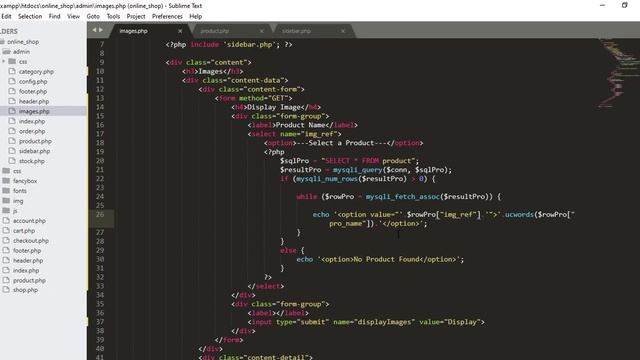Select the online_shop root folder

click(23, 42)
